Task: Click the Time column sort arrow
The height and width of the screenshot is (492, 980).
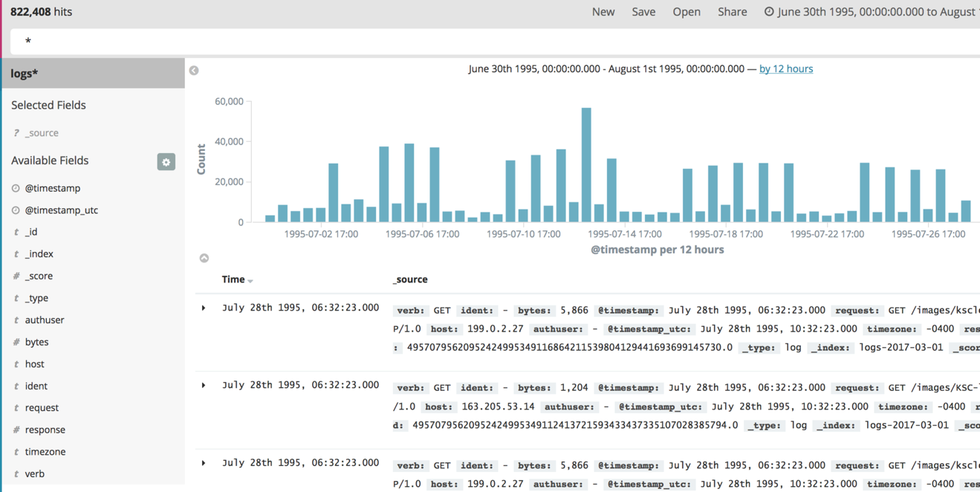Action: tap(250, 281)
